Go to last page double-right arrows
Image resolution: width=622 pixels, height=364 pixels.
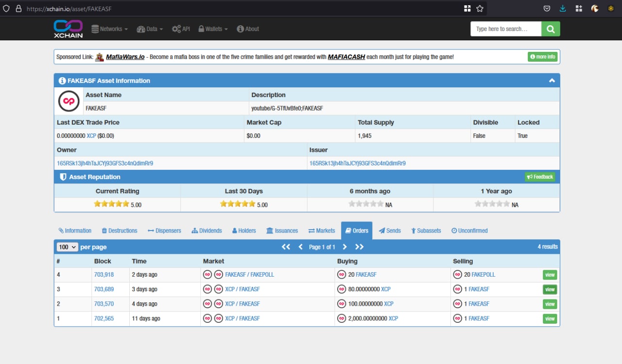point(359,247)
